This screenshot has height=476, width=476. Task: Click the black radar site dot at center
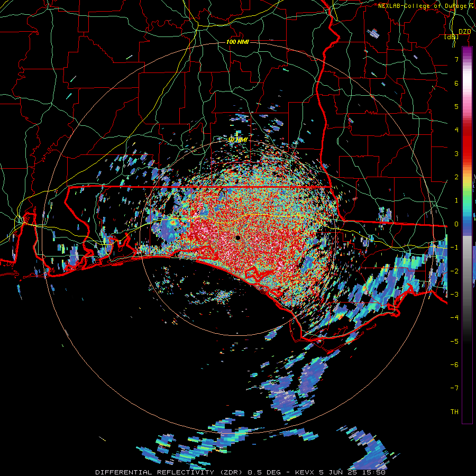[x=238, y=237]
